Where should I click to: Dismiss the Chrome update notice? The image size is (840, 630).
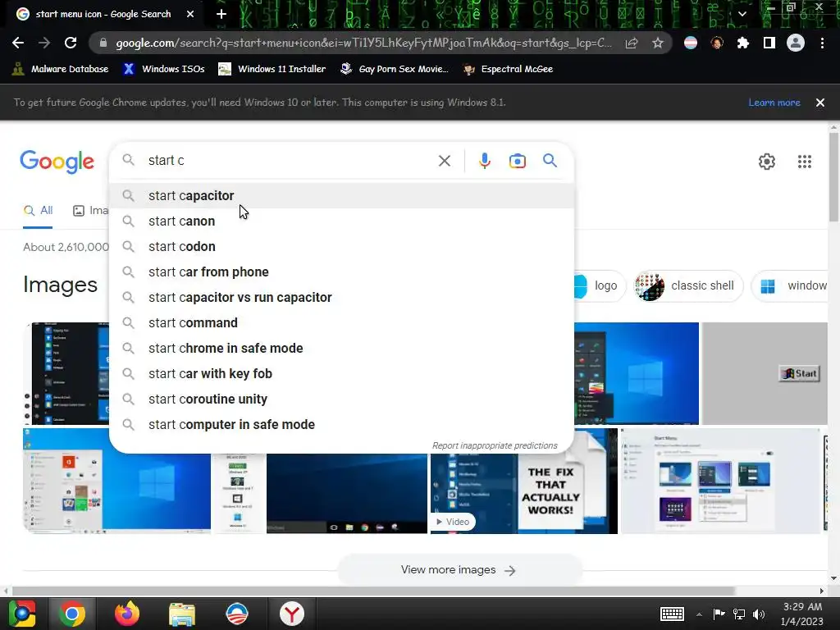pyautogui.click(x=820, y=103)
